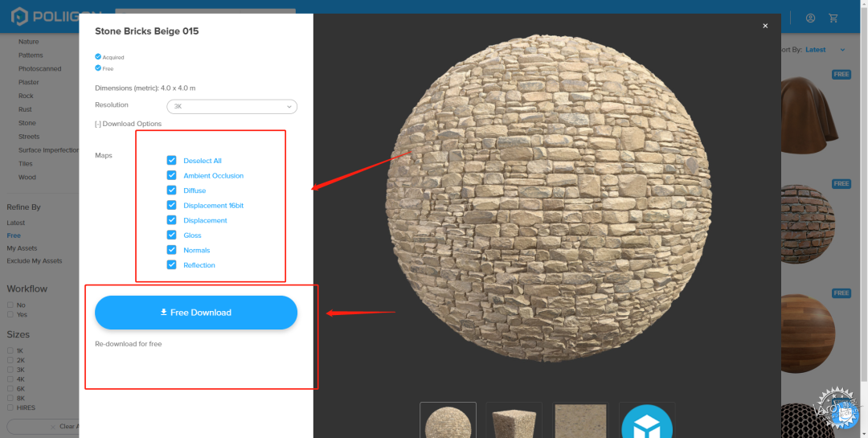Select the Plaster category

(29, 83)
